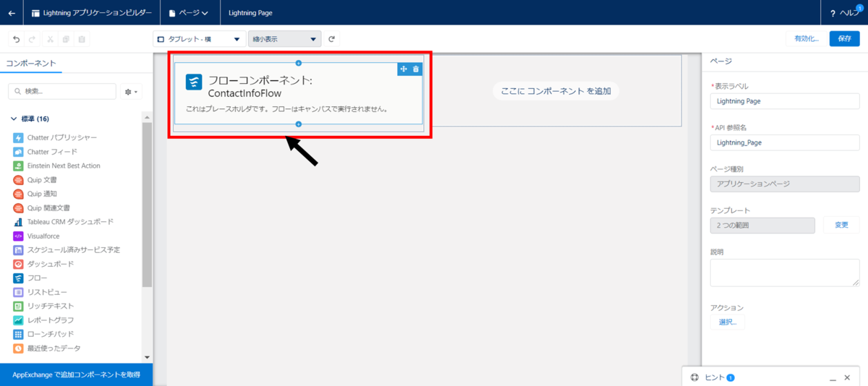Viewport: 868px width, 386px height.
Task: Select the リッチテキスト component icon
Action: [x=19, y=306]
